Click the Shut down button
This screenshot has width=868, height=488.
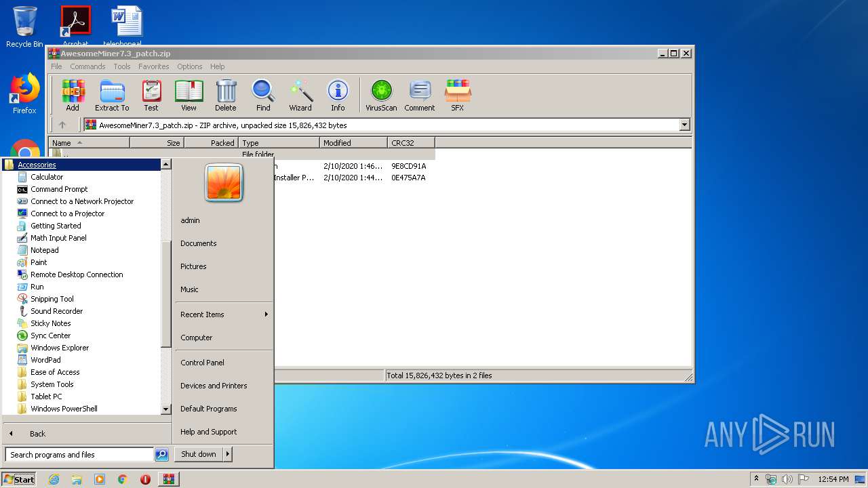[199, 454]
